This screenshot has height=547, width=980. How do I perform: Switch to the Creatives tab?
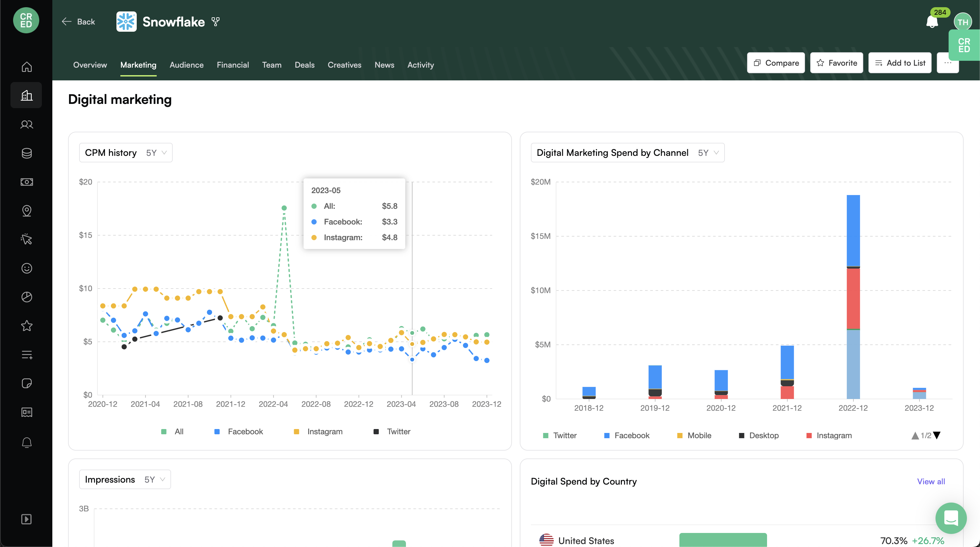(x=344, y=65)
